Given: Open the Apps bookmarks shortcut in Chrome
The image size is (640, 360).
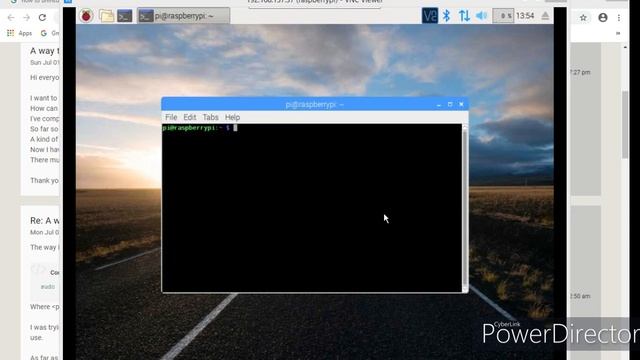Looking at the screenshot, I should (x=20, y=33).
